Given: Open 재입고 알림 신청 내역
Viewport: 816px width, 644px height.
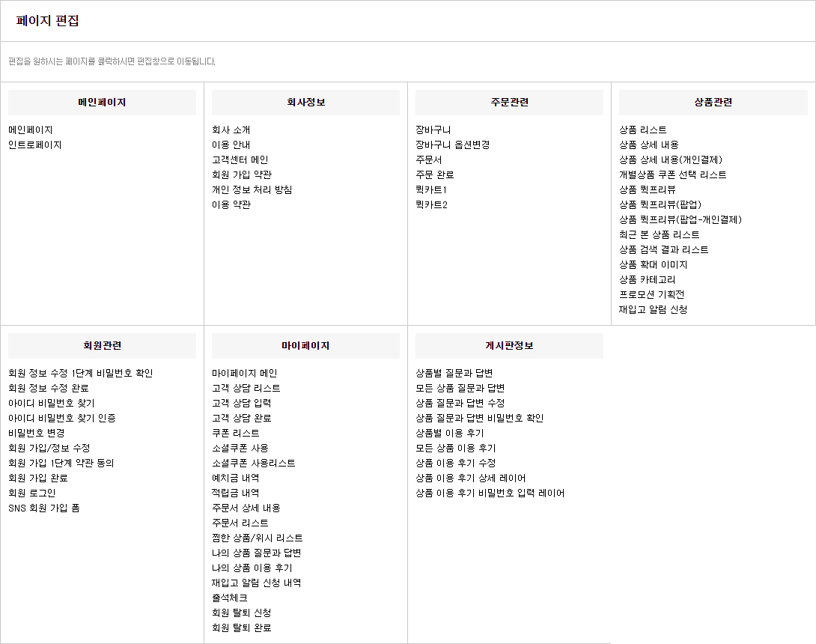Looking at the screenshot, I should (x=257, y=583).
